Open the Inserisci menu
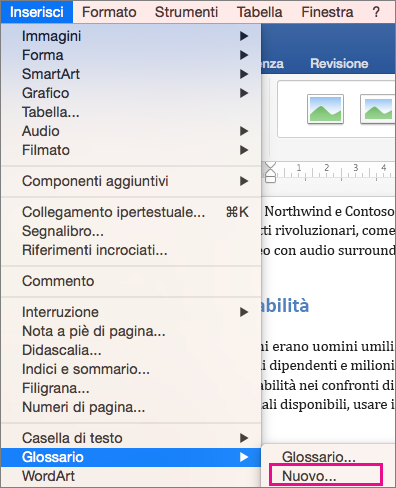 (37, 12)
